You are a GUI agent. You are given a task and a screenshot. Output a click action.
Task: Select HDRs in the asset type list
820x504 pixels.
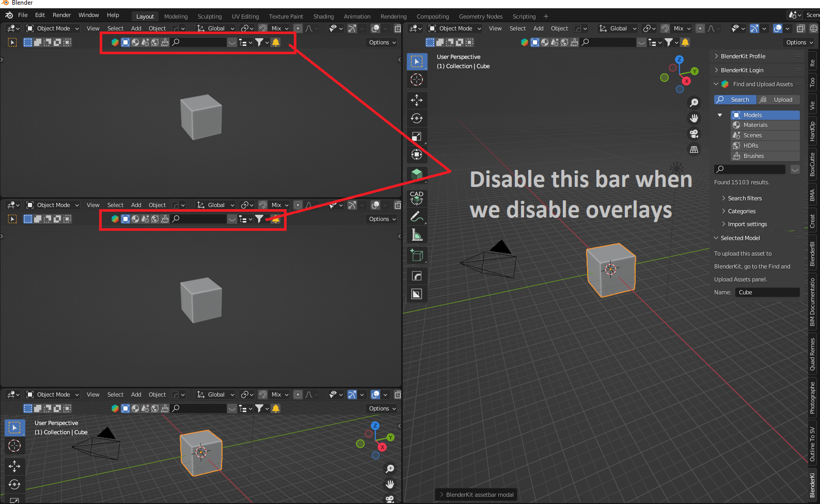(765, 146)
